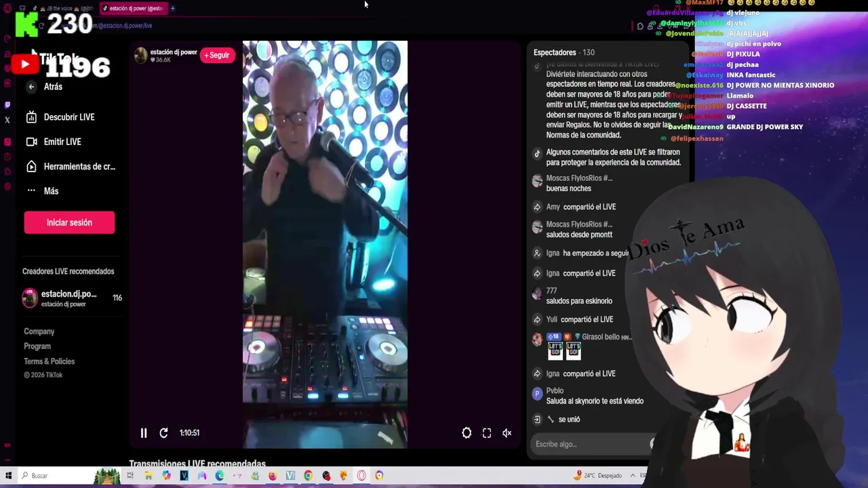Open the Program footer link
The image size is (868, 488).
click(x=37, y=346)
